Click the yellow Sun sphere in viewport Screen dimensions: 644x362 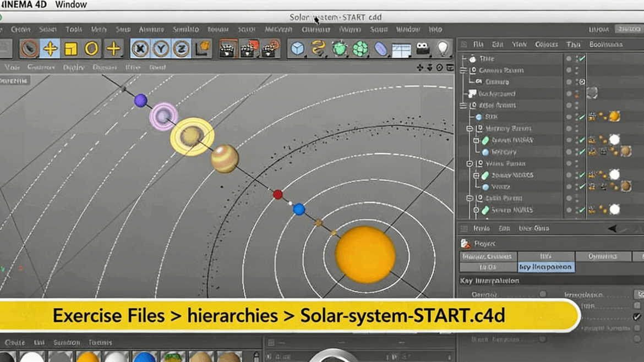click(x=365, y=255)
